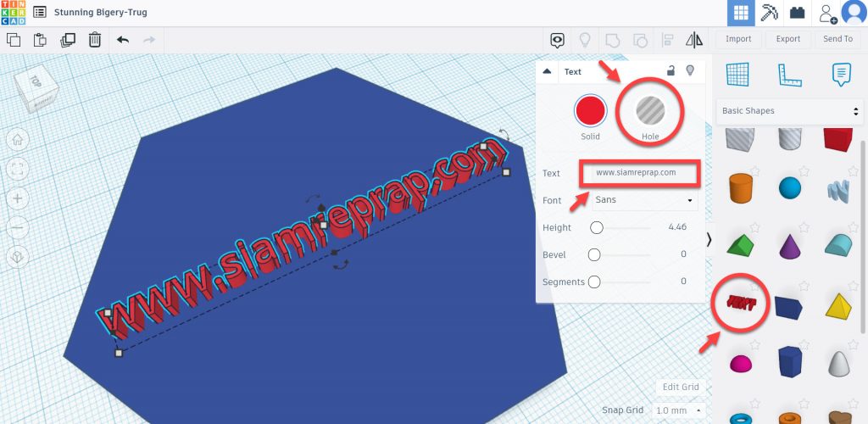Select the Ruler tool
This screenshot has height=424, width=868.
point(789,75)
